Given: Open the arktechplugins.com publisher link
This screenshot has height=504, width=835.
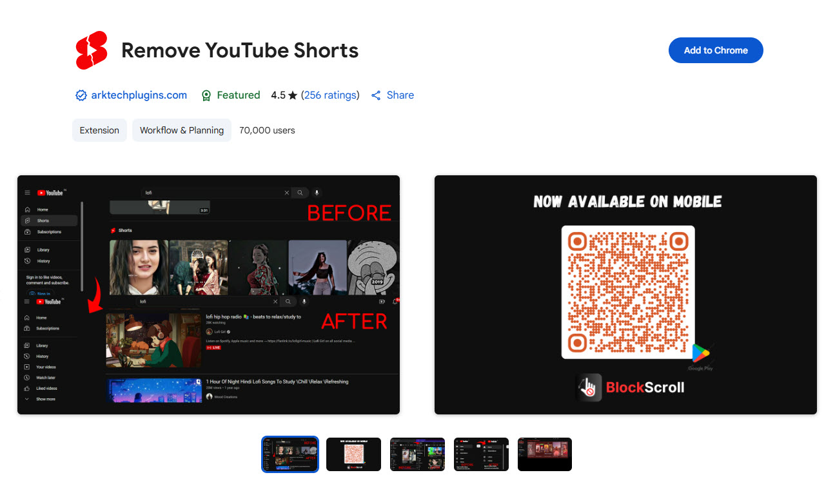Looking at the screenshot, I should (139, 95).
